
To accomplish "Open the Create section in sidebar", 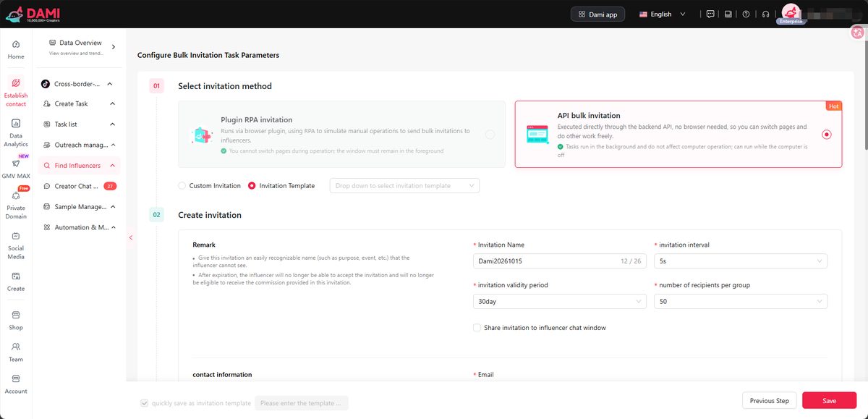I will pyautogui.click(x=16, y=281).
